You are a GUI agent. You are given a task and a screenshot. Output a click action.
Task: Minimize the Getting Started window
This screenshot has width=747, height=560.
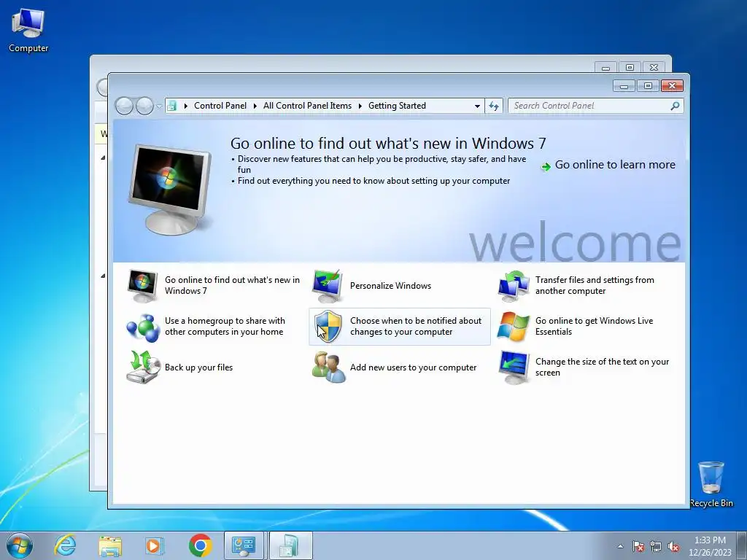tap(624, 86)
